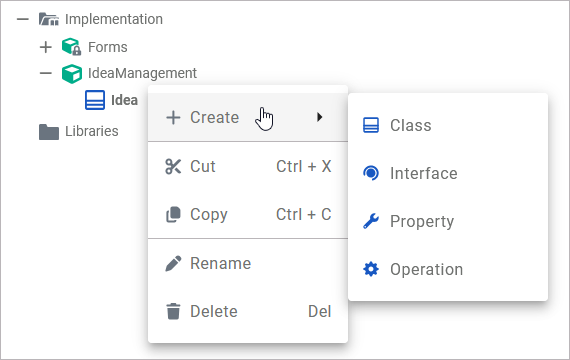570x360 pixels.
Task: Click the Delete trash can icon
Action: [x=173, y=311]
